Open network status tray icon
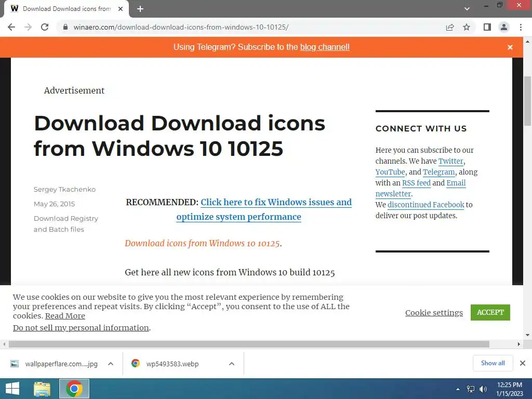 pos(471,389)
